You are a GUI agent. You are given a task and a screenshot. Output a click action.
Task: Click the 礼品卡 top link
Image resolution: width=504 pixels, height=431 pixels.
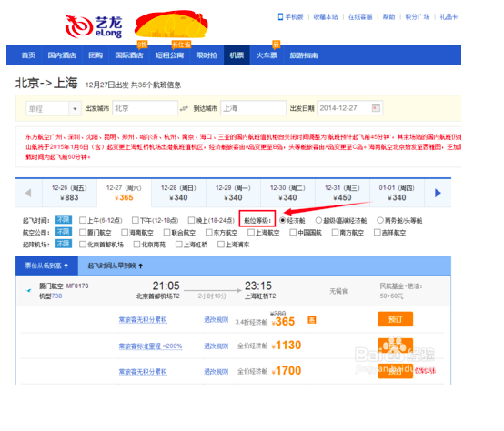[449, 16]
